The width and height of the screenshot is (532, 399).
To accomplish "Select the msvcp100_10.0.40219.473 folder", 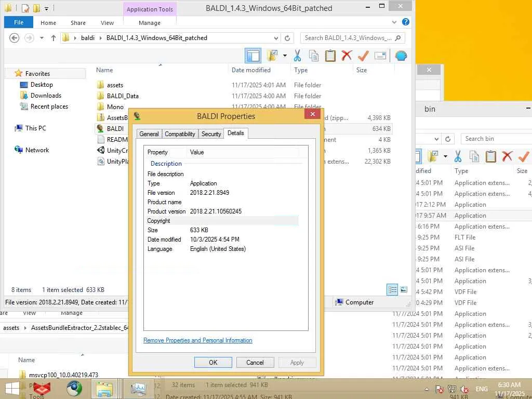I will (63, 375).
